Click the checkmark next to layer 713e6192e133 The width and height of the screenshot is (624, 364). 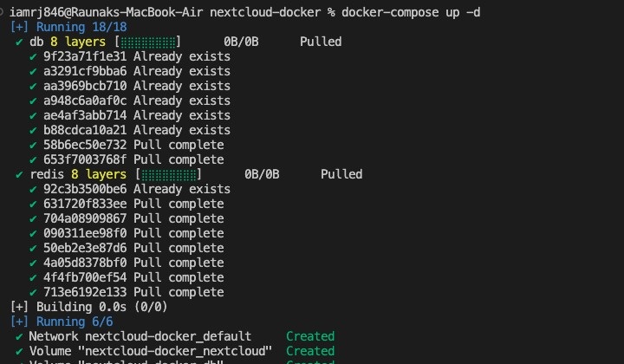click(x=33, y=292)
